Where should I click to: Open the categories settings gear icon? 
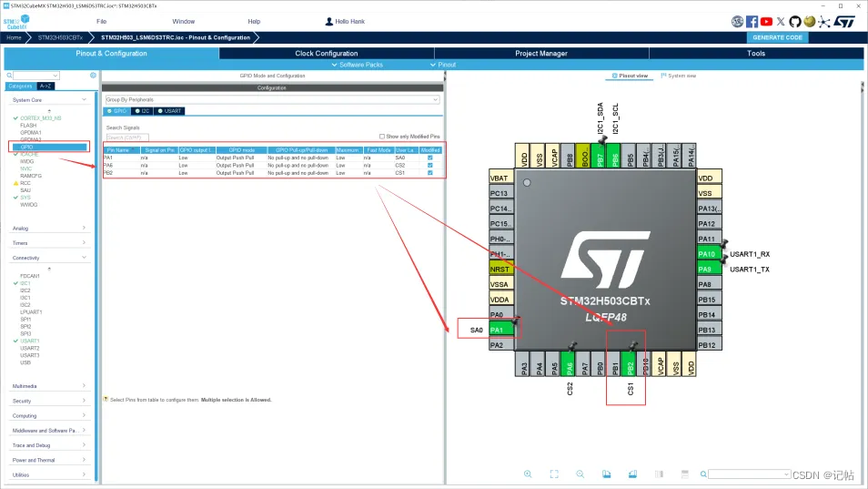(x=93, y=76)
